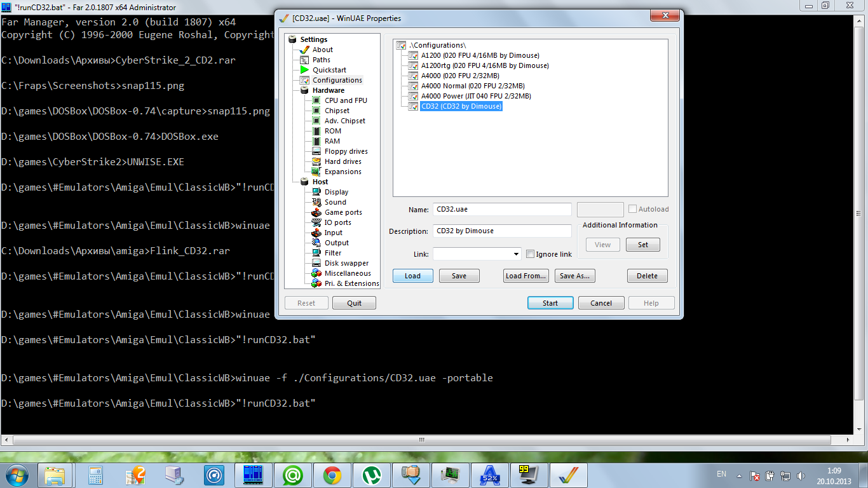The width and height of the screenshot is (868, 488).
Task: Click the WinUAE checkmark taskbar icon
Action: [568, 475]
